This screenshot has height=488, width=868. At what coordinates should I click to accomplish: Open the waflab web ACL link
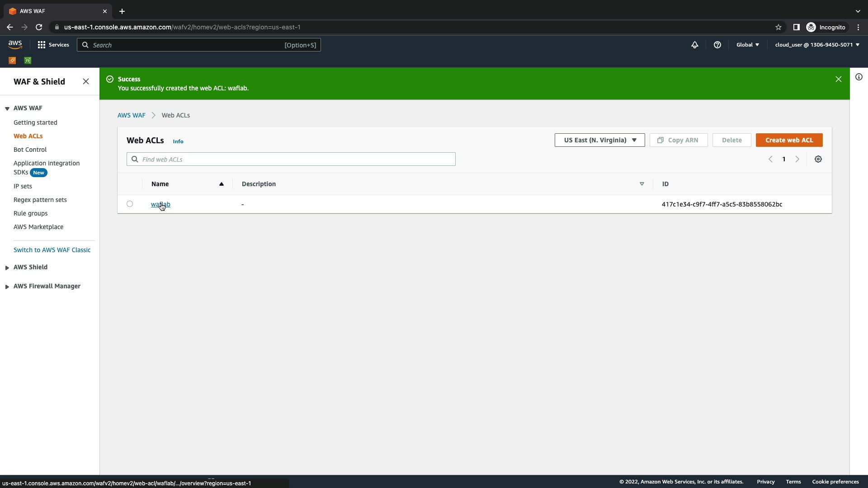point(160,204)
